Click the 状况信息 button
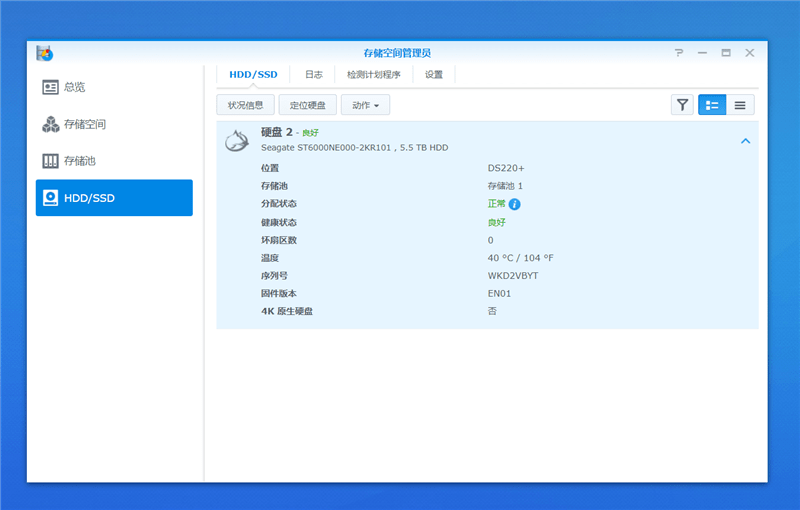The height and width of the screenshot is (510, 800). 245,105
